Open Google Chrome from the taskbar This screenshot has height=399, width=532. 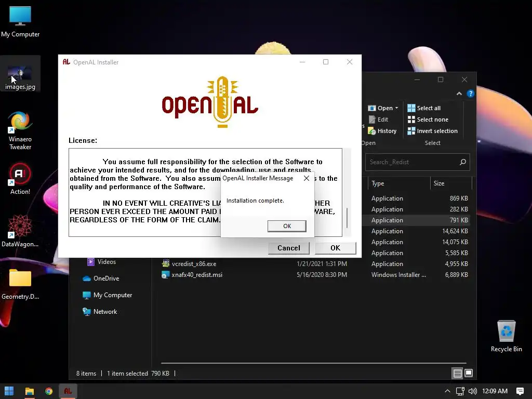[49, 391]
